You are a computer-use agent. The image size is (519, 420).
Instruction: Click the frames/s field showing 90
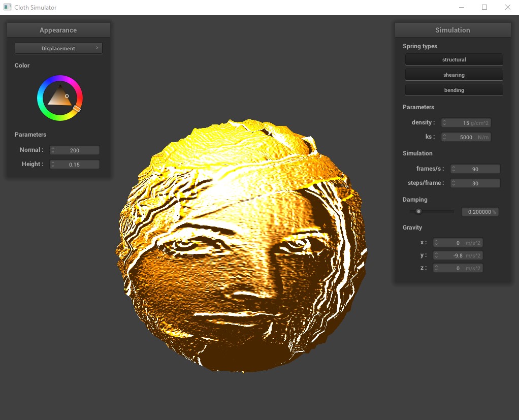click(475, 169)
